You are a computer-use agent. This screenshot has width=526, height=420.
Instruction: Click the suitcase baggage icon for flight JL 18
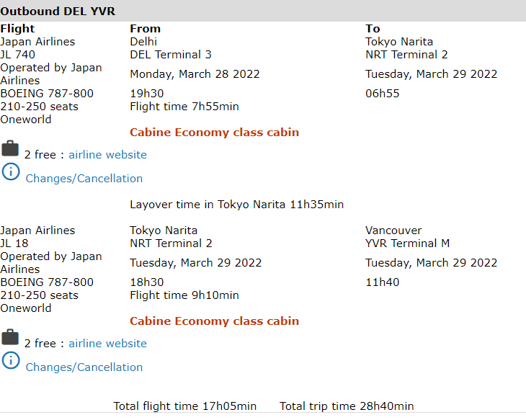[10, 338]
